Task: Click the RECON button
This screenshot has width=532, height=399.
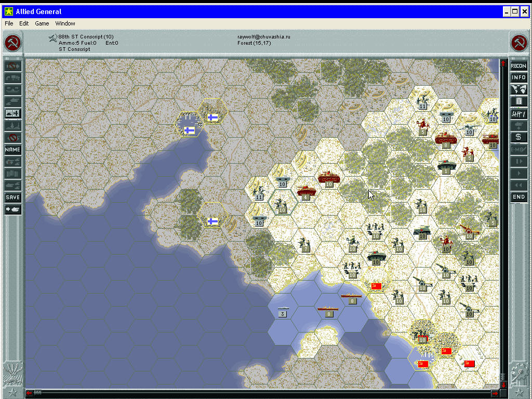Action: [518, 66]
